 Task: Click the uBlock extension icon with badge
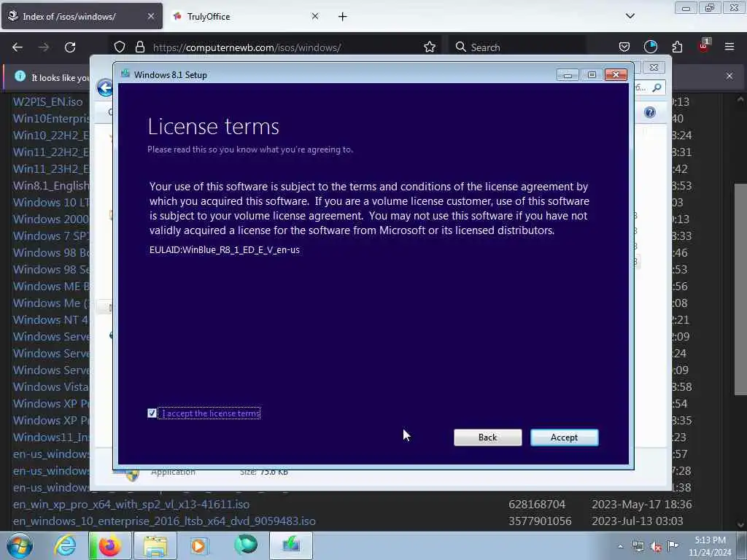click(x=704, y=46)
